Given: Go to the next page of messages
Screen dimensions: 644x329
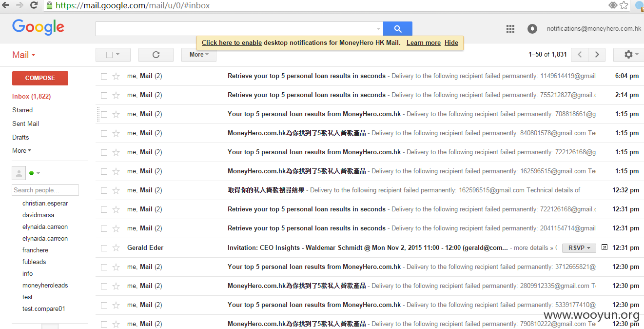Looking at the screenshot, I should (597, 55).
